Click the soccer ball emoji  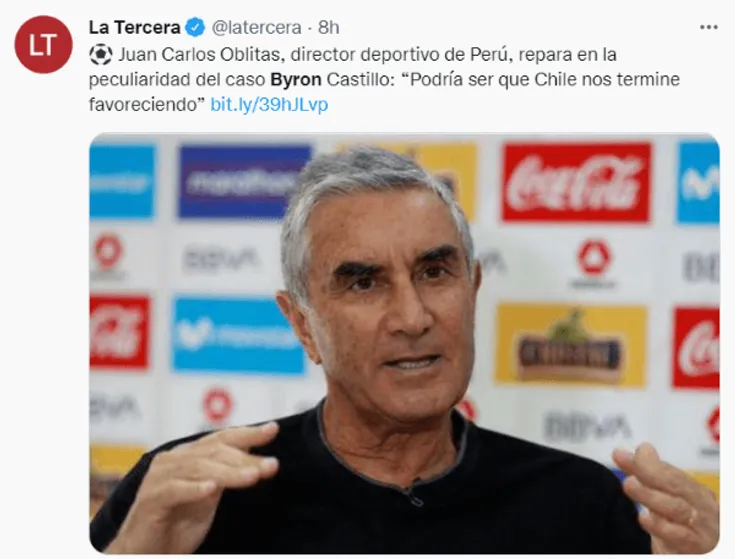[x=100, y=54]
